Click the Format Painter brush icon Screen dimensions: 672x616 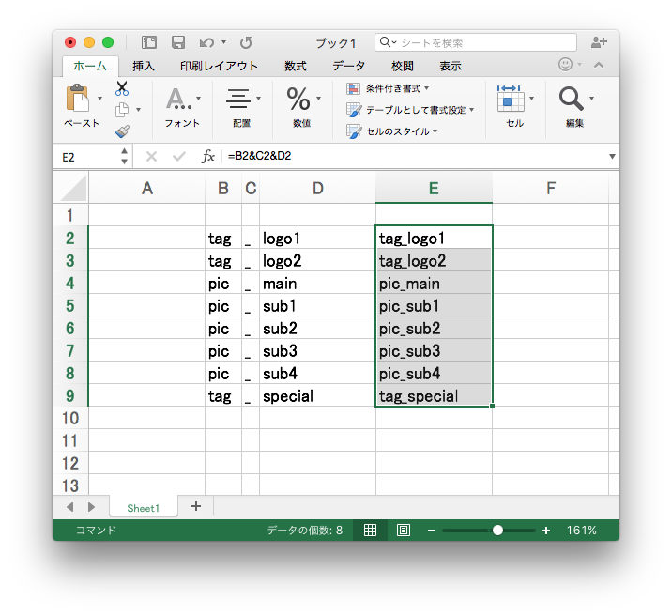pos(122,131)
